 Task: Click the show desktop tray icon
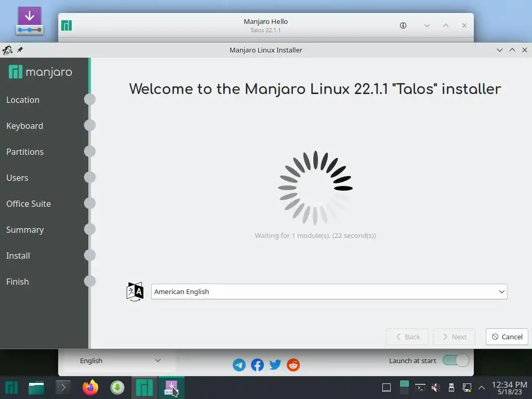coord(387,388)
